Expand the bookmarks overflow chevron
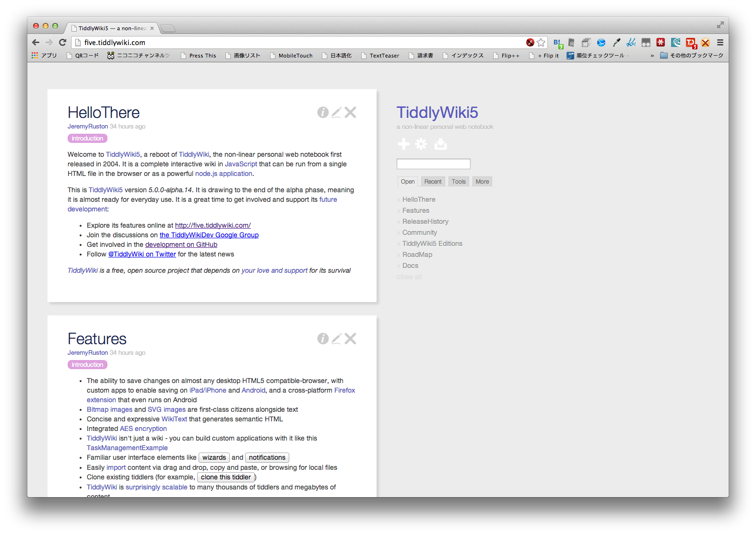 coord(652,56)
